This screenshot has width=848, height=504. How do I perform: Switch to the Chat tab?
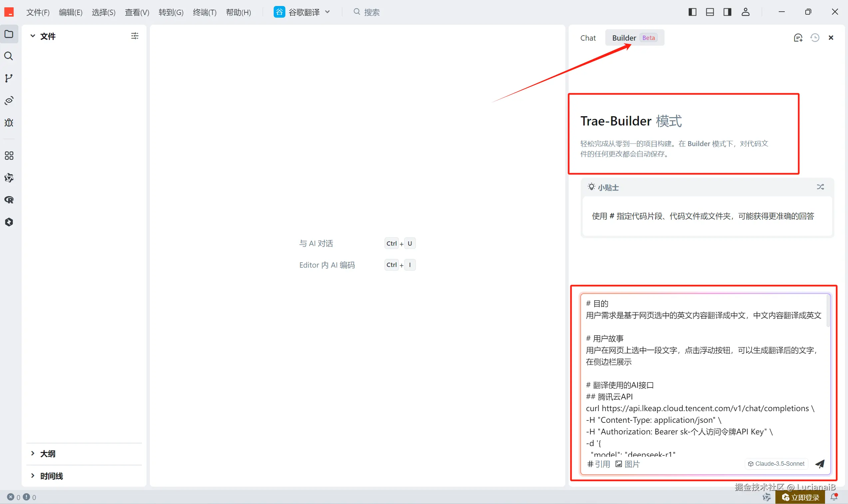[588, 38]
